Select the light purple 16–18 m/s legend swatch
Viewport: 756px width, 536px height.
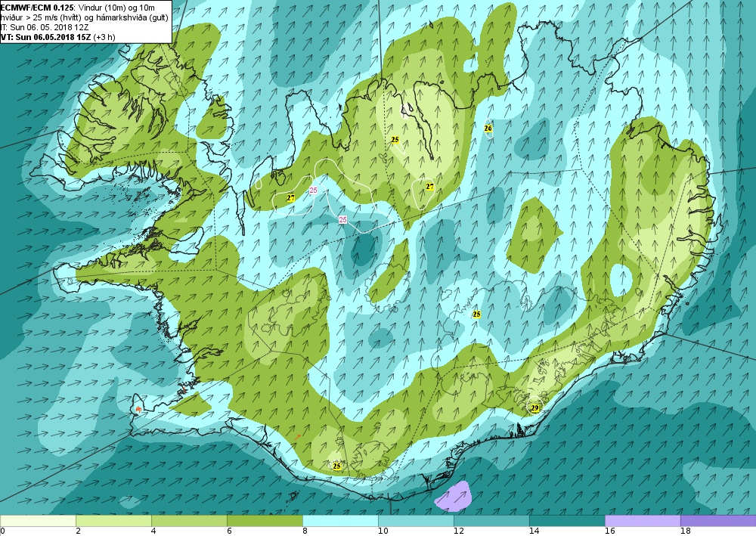(x=643, y=521)
